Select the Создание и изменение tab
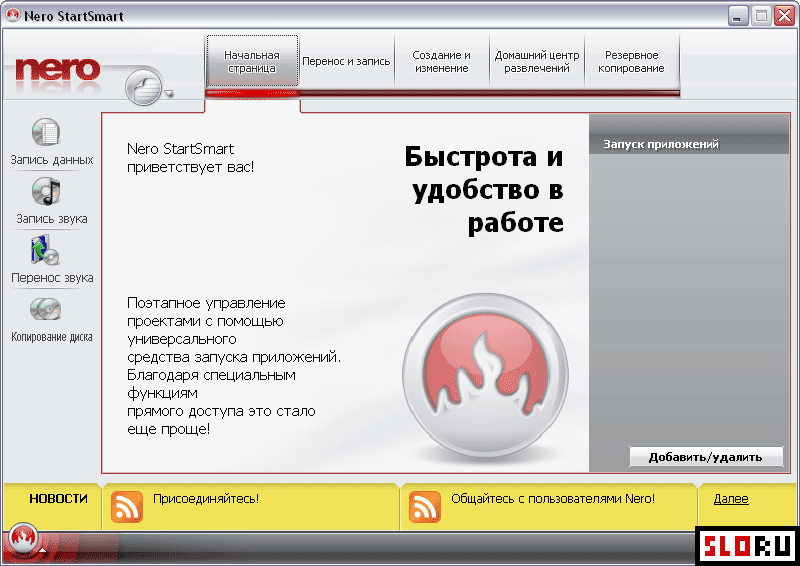The height and width of the screenshot is (566, 800). point(441,61)
